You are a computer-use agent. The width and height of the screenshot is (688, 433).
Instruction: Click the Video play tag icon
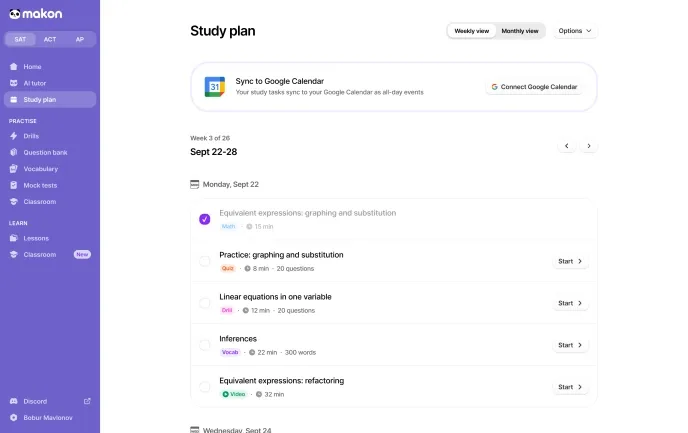(x=226, y=394)
